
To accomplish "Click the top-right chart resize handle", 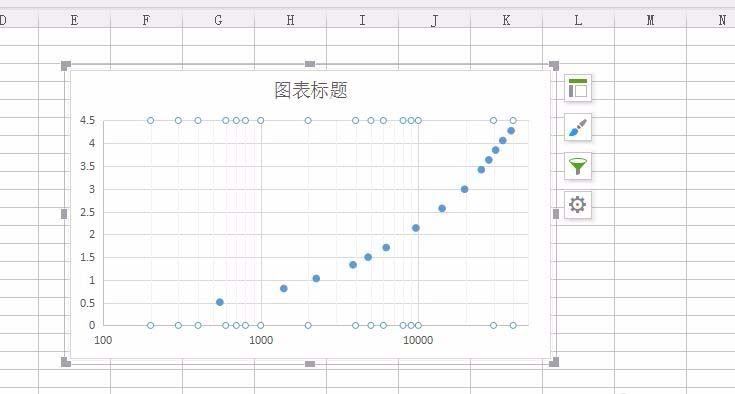I will tap(554, 66).
